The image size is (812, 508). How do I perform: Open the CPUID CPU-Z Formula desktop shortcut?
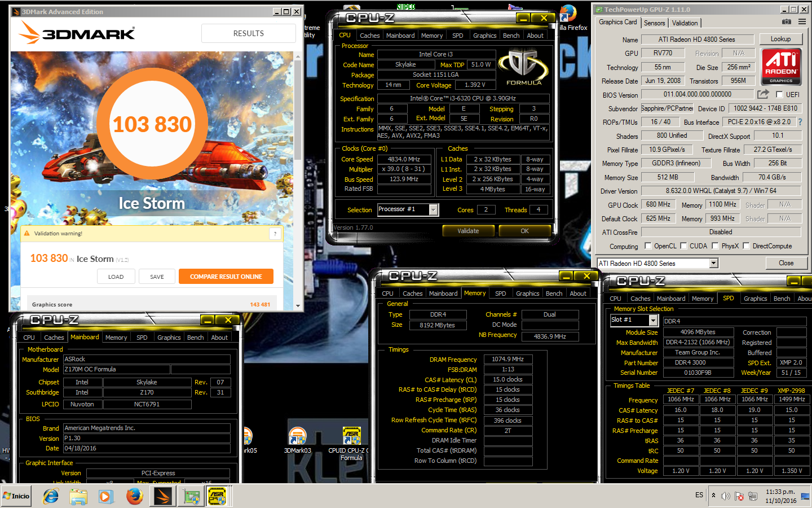[351, 444]
